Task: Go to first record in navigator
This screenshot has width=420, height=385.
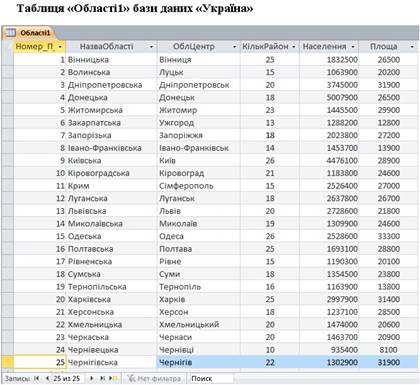Action: click(x=37, y=378)
